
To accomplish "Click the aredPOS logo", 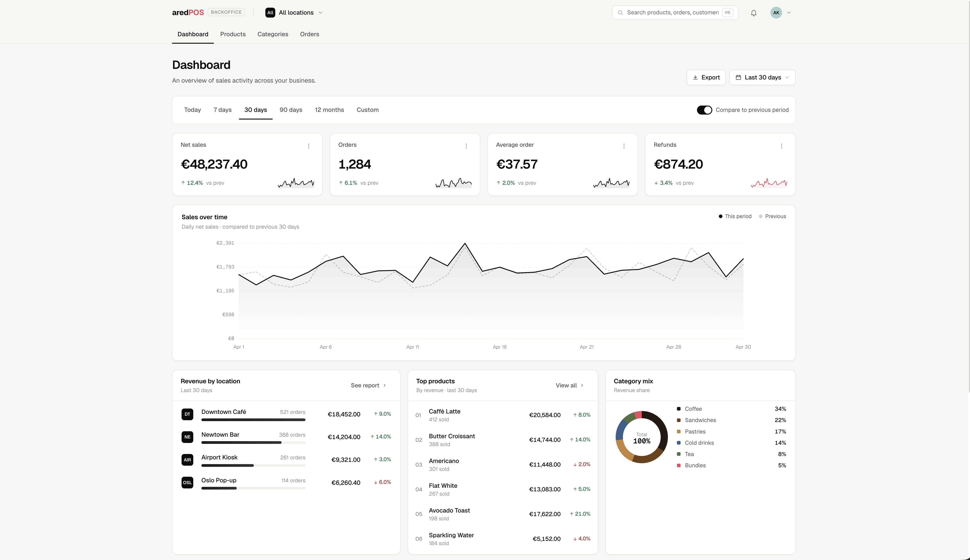I will (x=188, y=12).
